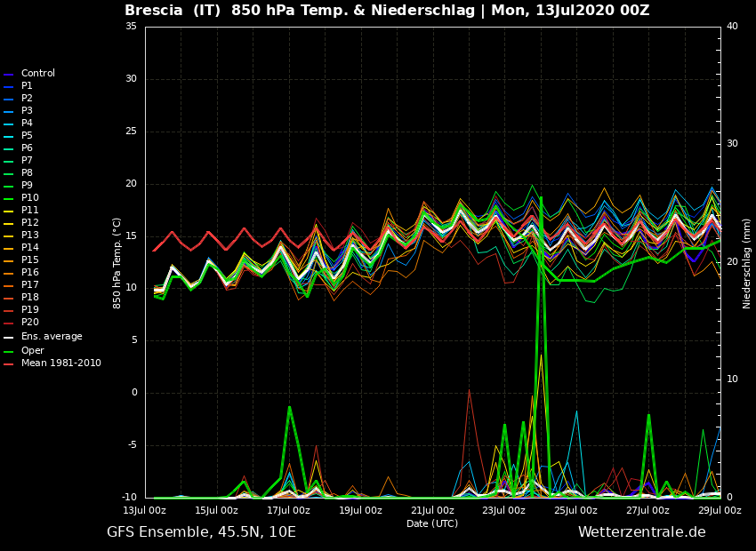This screenshot has width=756, height=551.
Task: Click the red color dash beside Mean 1981-2010
Action: tap(9, 364)
